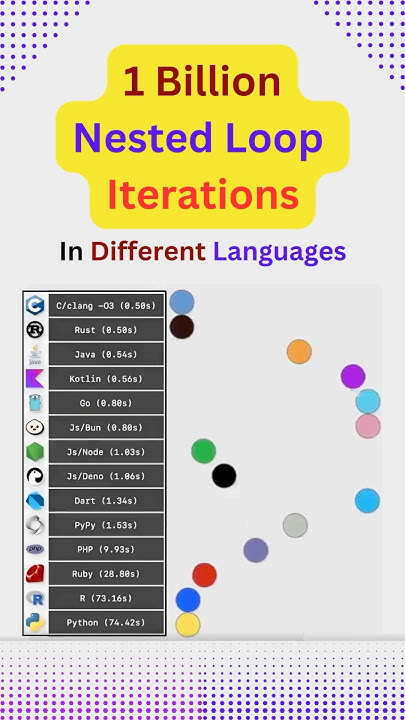This screenshot has height=720, width=405.
Task: Click the "PHP (9.93s)" label
Action: (x=106, y=549)
